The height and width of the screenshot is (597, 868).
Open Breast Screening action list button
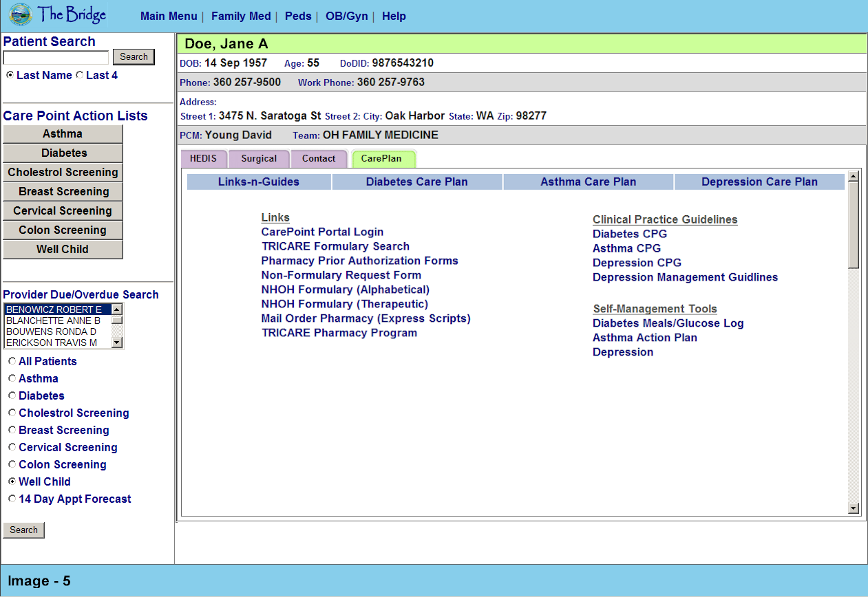coord(63,192)
